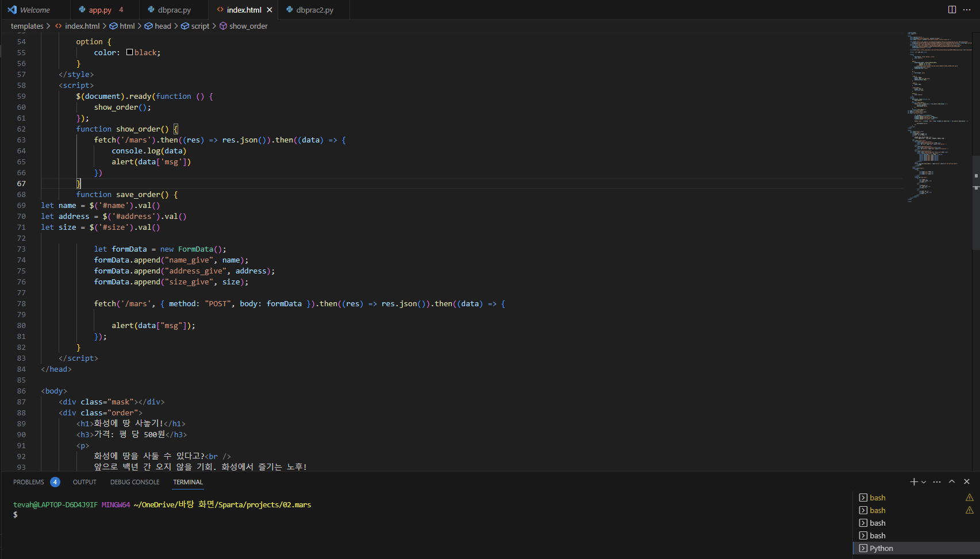Screen dimensions: 980x559
Task: Create a new terminal with plus icon
Action: click(914, 482)
